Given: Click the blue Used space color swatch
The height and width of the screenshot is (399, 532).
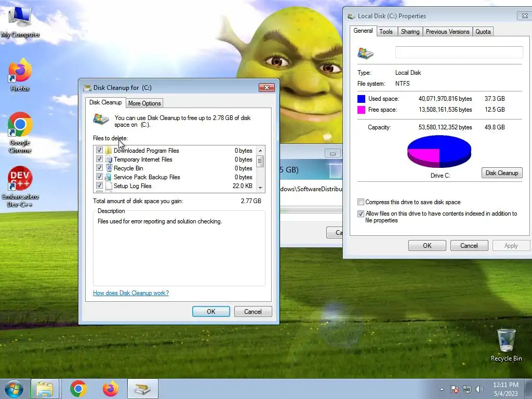Looking at the screenshot, I should click(x=362, y=99).
